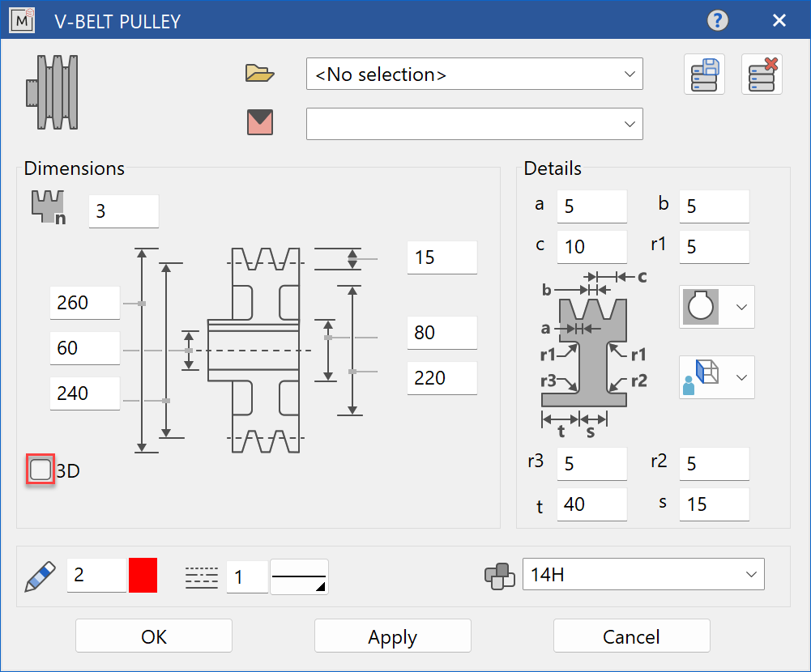Screen dimensions: 811x672
Task: Close the V-BELT PULLEY dialog
Action: [779, 21]
